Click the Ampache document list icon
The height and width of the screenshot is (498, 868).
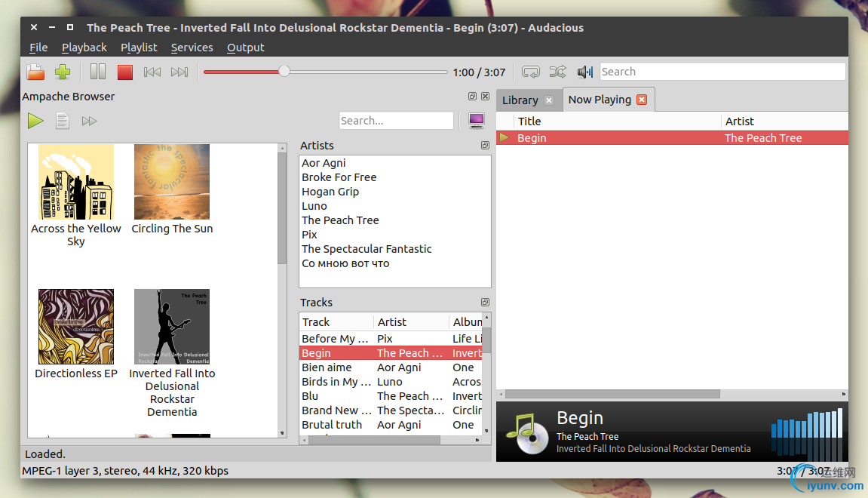point(63,120)
